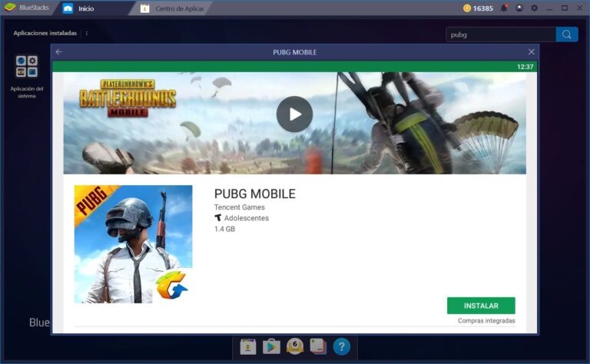590x364 pixels.
Task: Open the app center dock icon
Action: pyautogui.click(x=248, y=346)
